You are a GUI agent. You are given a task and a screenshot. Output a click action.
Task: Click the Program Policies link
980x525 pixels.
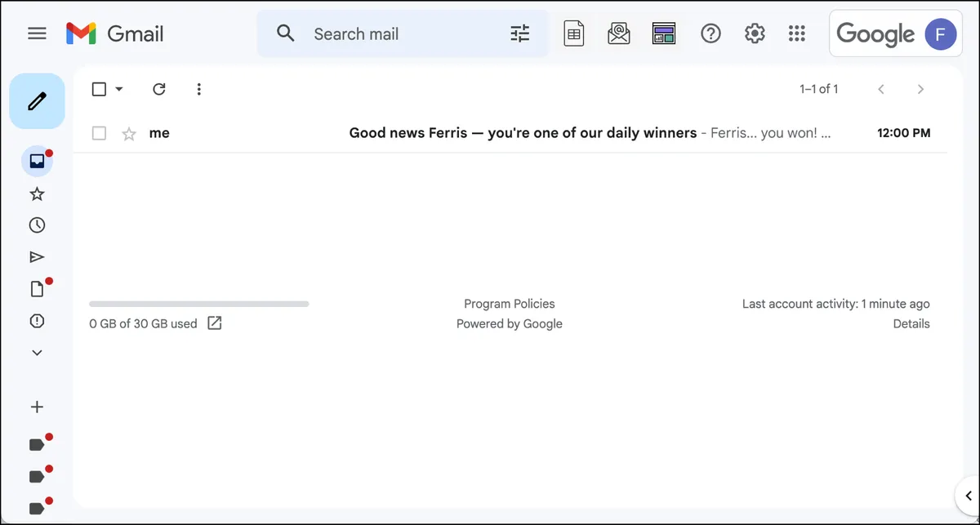point(510,304)
